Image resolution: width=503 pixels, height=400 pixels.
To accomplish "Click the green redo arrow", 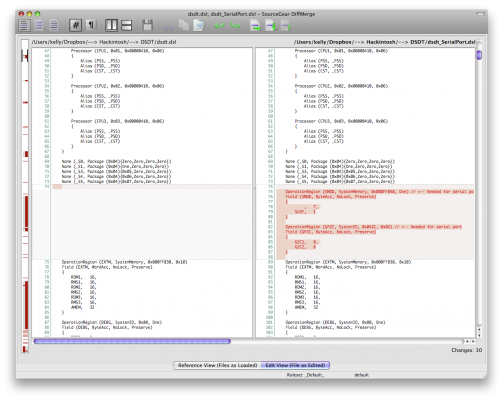I will [235, 25].
